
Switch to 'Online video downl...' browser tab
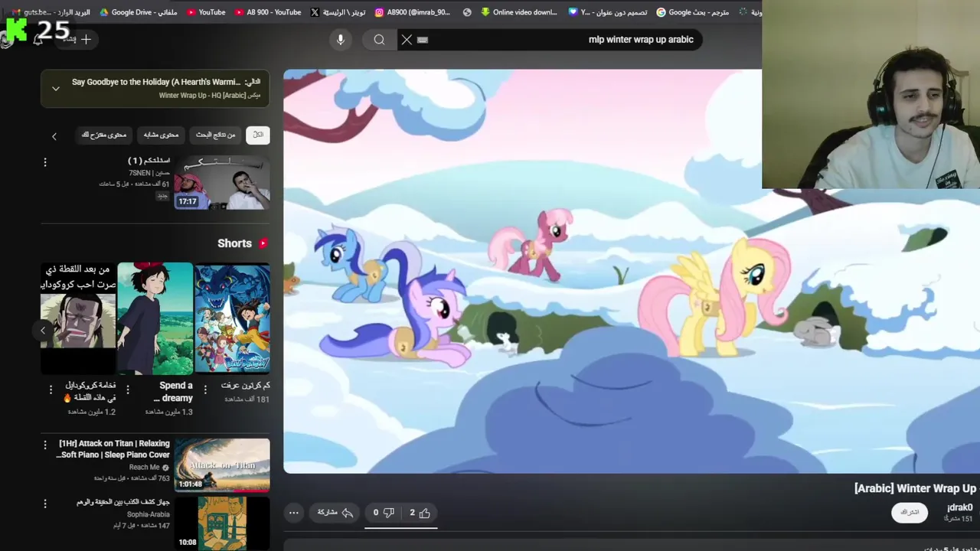pyautogui.click(x=519, y=12)
